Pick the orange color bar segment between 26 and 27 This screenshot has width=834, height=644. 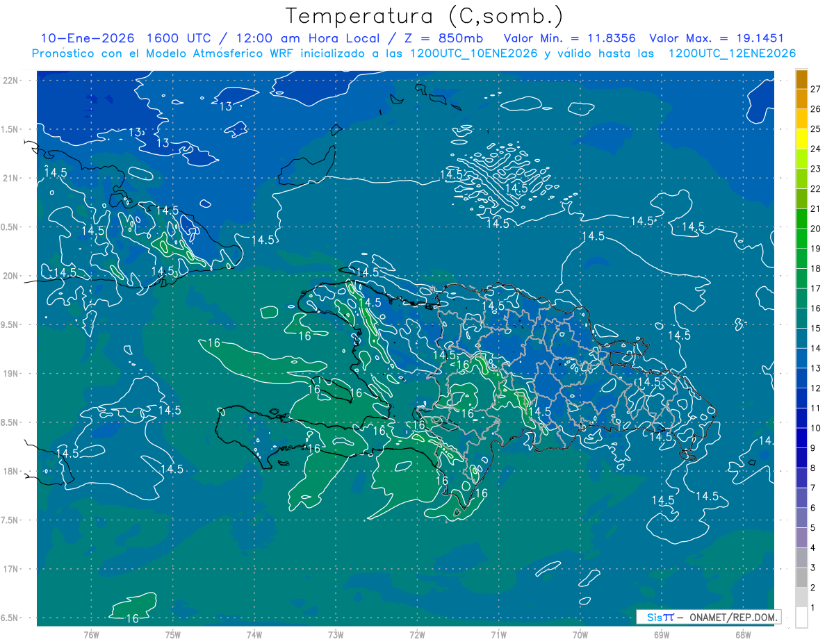(x=801, y=99)
